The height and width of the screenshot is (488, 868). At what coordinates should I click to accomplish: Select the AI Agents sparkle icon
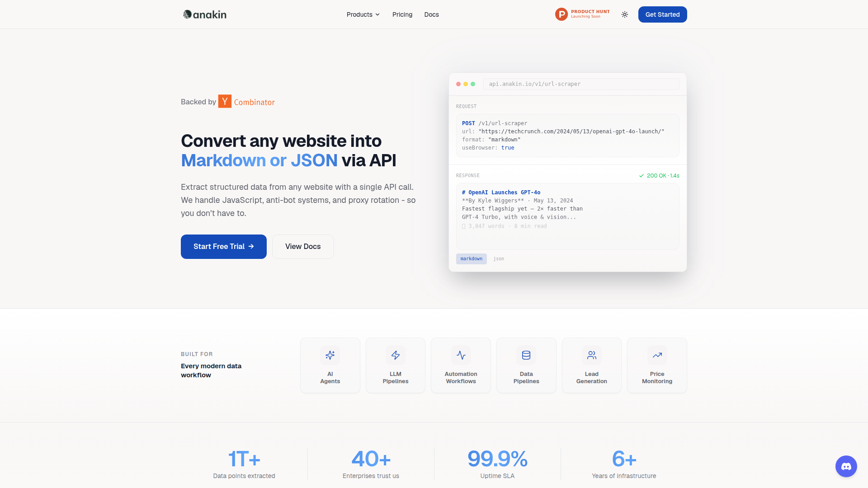[x=330, y=355]
